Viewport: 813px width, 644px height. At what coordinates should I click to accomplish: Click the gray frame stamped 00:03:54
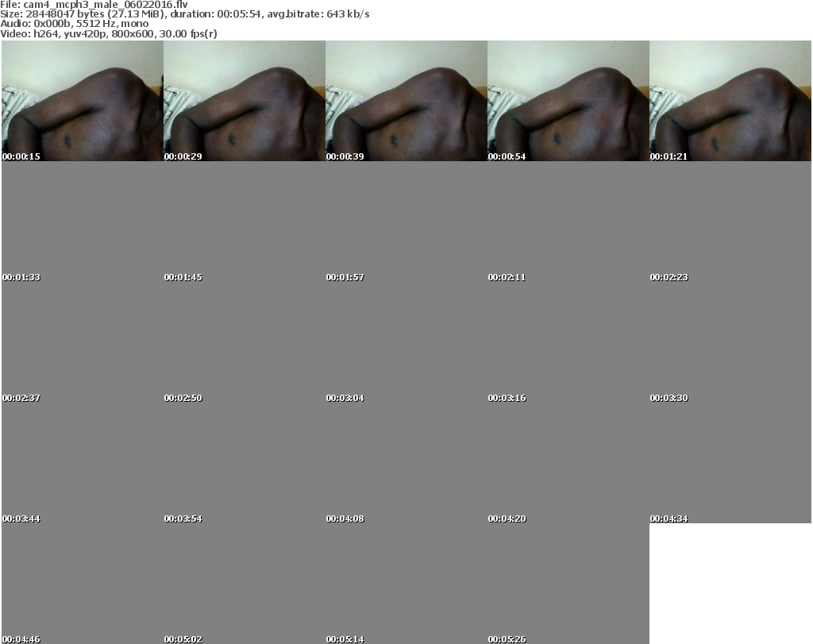245,463
